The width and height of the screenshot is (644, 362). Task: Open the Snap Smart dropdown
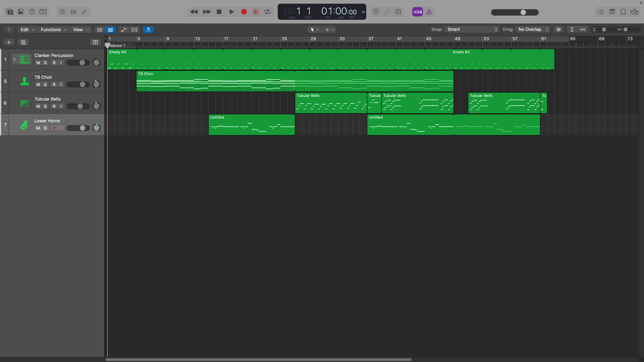pos(472,29)
